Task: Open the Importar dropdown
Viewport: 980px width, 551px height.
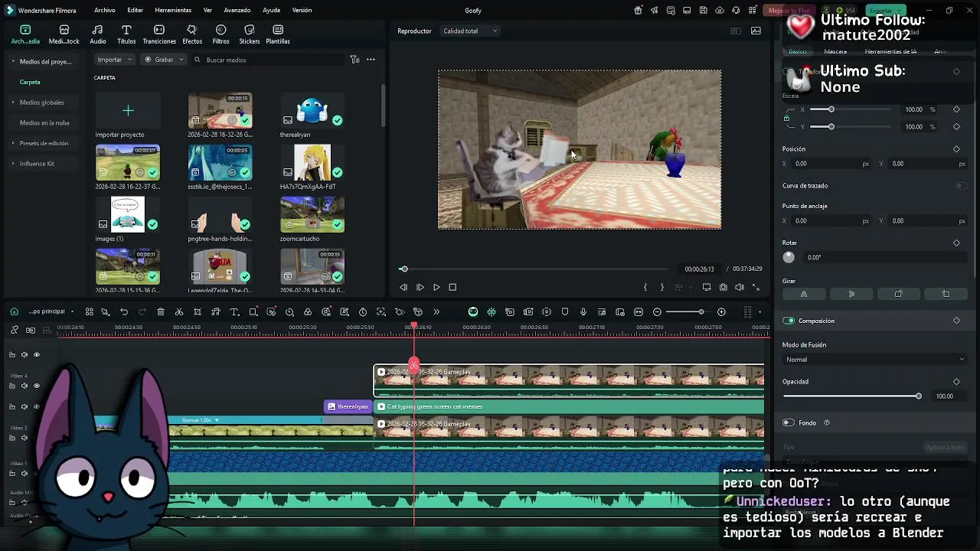Action: click(x=115, y=60)
